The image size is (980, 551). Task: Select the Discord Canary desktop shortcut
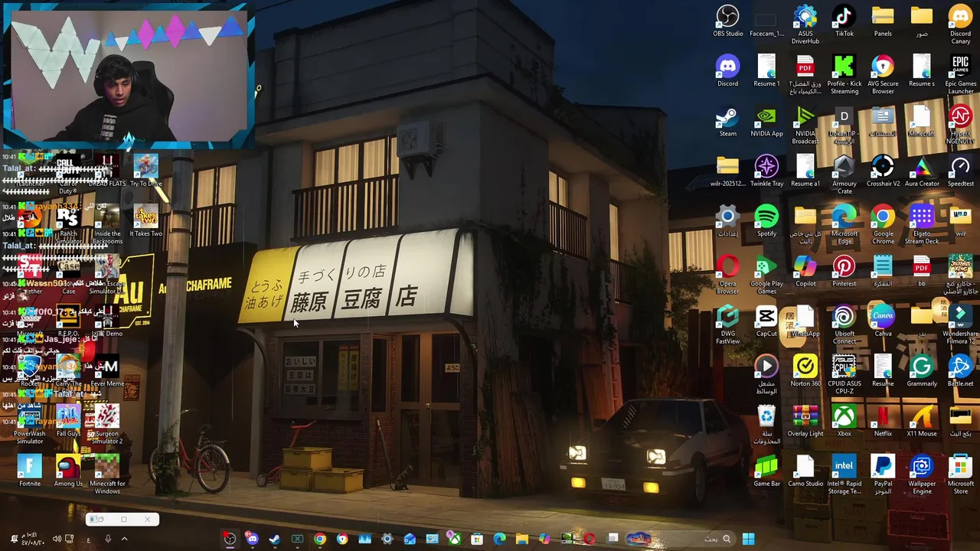click(960, 24)
